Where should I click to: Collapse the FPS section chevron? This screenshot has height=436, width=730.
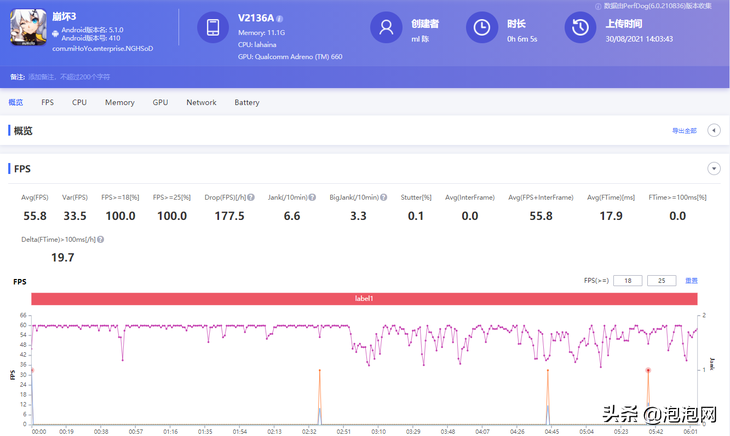[x=714, y=168]
